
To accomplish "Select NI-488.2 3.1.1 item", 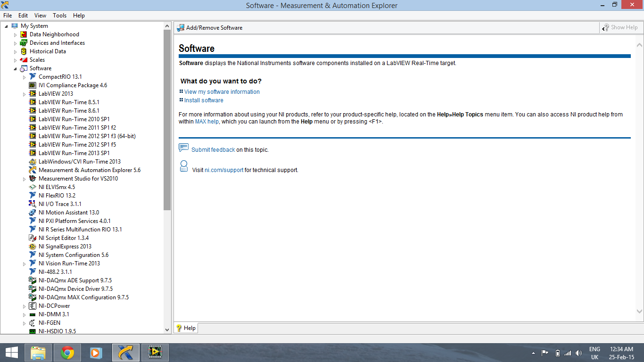I will coord(55,272).
